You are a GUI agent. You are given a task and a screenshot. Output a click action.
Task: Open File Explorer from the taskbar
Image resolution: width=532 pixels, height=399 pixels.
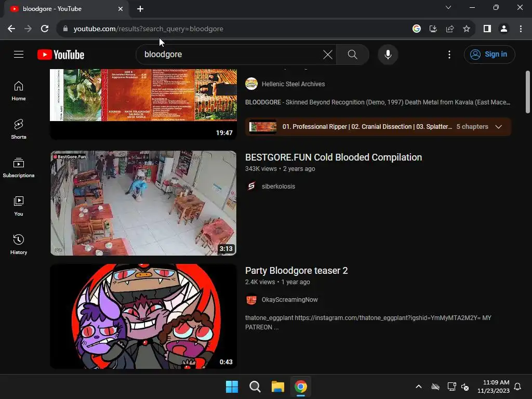click(x=278, y=387)
